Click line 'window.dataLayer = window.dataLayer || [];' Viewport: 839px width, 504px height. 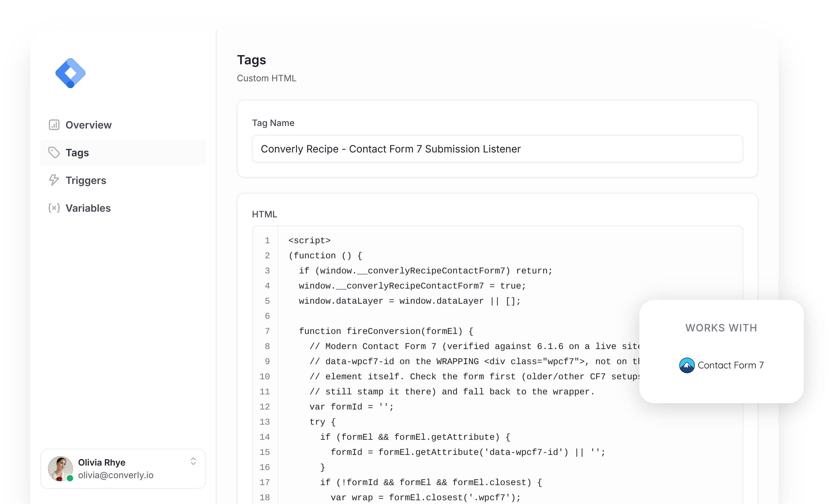[x=409, y=301]
